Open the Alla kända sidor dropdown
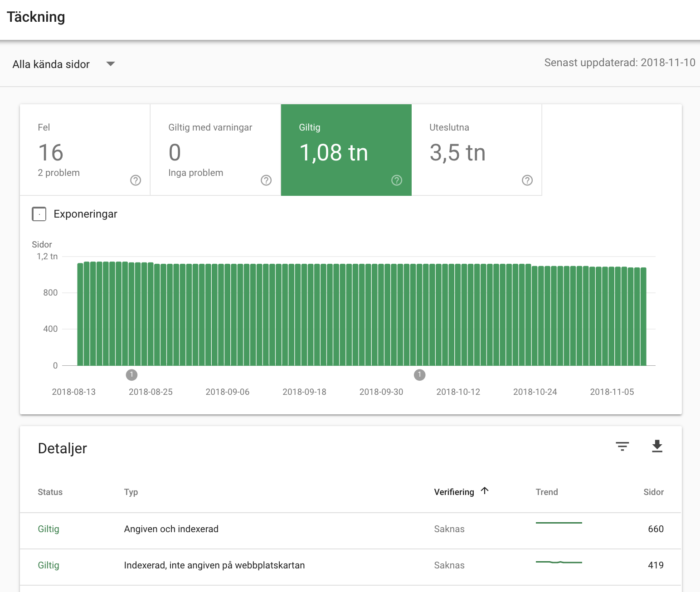This screenshot has height=592, width=700. point(63,64)
